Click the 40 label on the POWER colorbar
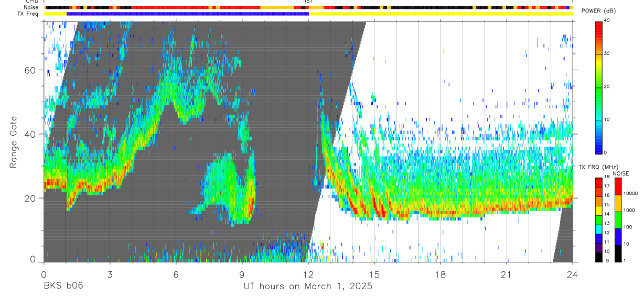The image size is (644, 297). 607,20
